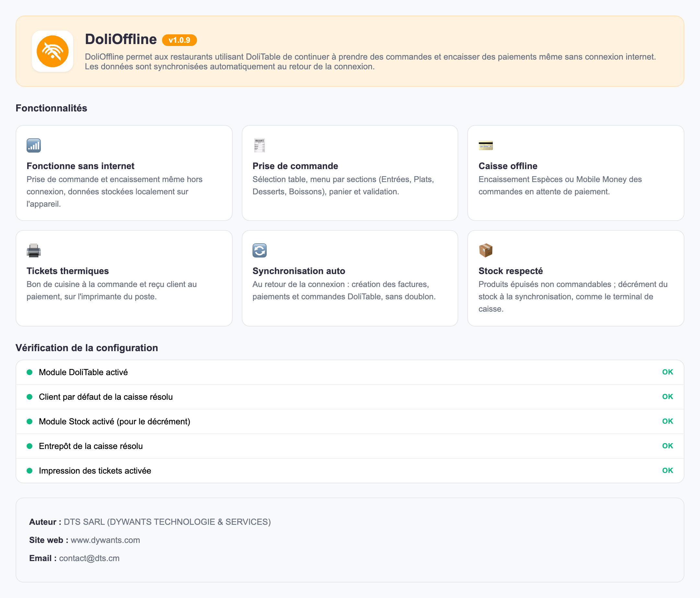700x598 pixels.
Task: Select the Synchronisation auto card title
Action: click(299, 271)
